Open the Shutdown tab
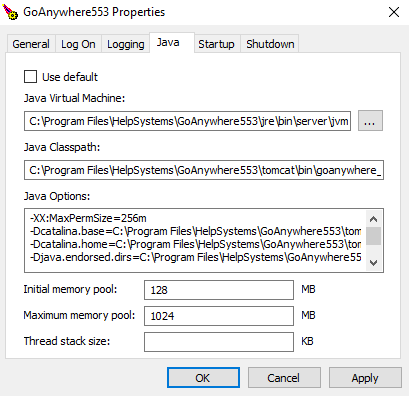Screen dimensions: 409x396 pyautogui.click(x=270, y=44)
